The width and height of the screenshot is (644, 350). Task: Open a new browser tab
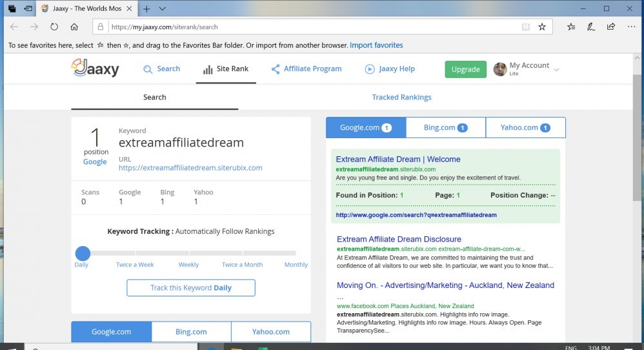(x=146, y=8)
